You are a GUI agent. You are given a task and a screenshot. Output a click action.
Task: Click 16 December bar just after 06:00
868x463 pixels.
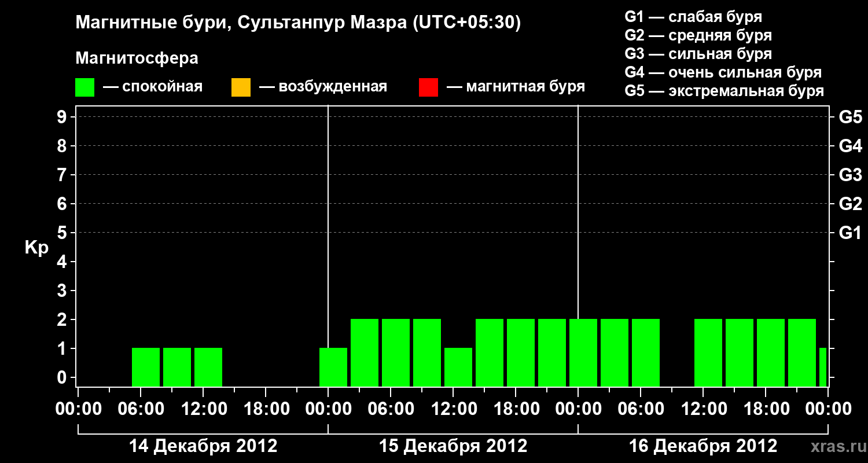[646, 352]
